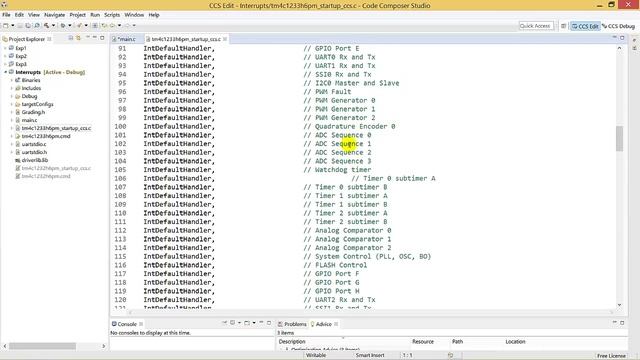Image resolution: width=640 pixels, height=360 pixels.
Task: Open the Run menu
Action: point(95,15)
